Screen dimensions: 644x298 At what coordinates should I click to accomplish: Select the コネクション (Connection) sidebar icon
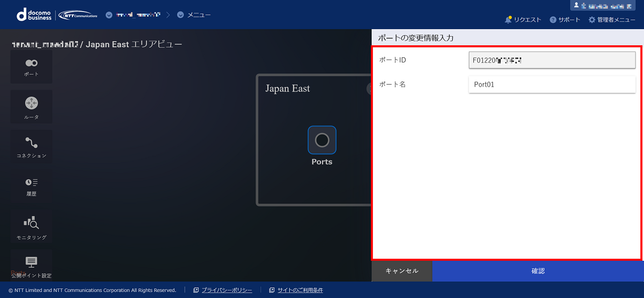pos(31,146)
